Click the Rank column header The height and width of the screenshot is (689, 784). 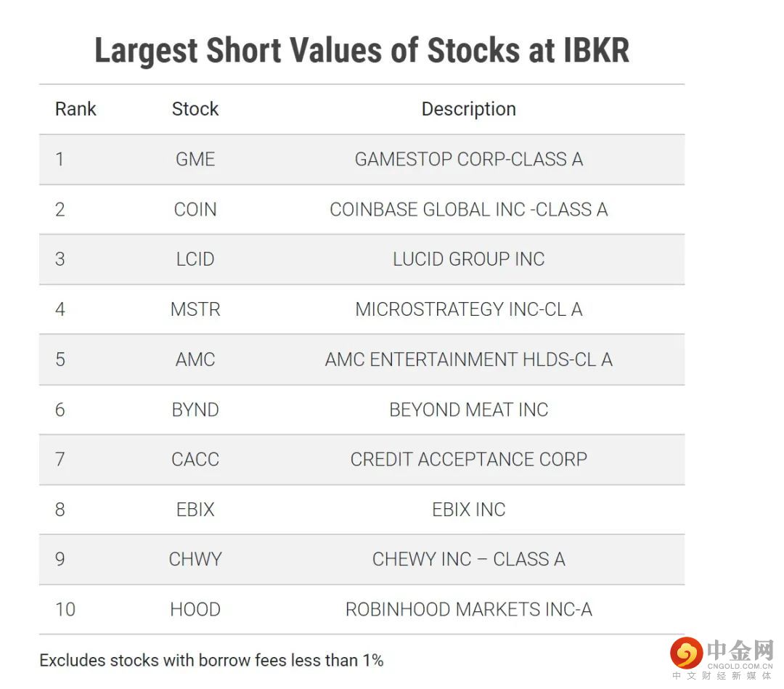click(x=75, y=109)
